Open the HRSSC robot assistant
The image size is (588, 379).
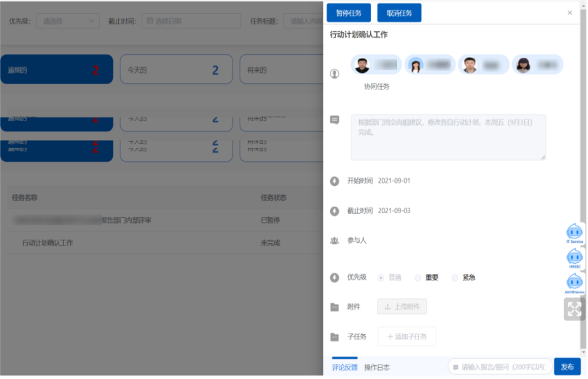click(x=575, y=259)
